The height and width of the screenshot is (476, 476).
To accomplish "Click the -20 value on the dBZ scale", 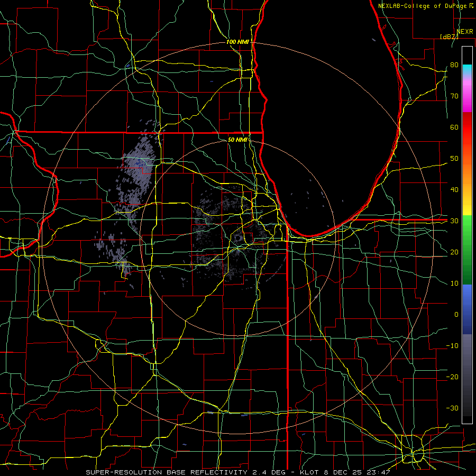I will [452, 377].
